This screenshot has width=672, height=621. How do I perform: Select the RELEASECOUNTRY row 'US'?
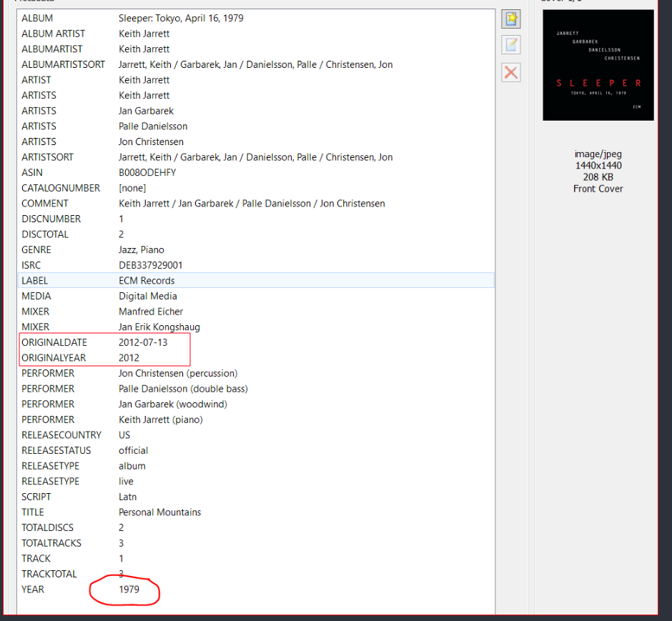[256, 434]
